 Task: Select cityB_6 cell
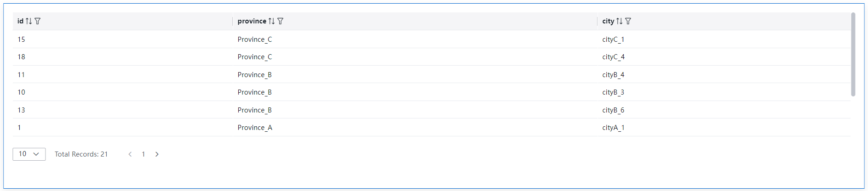pos(613,110)
